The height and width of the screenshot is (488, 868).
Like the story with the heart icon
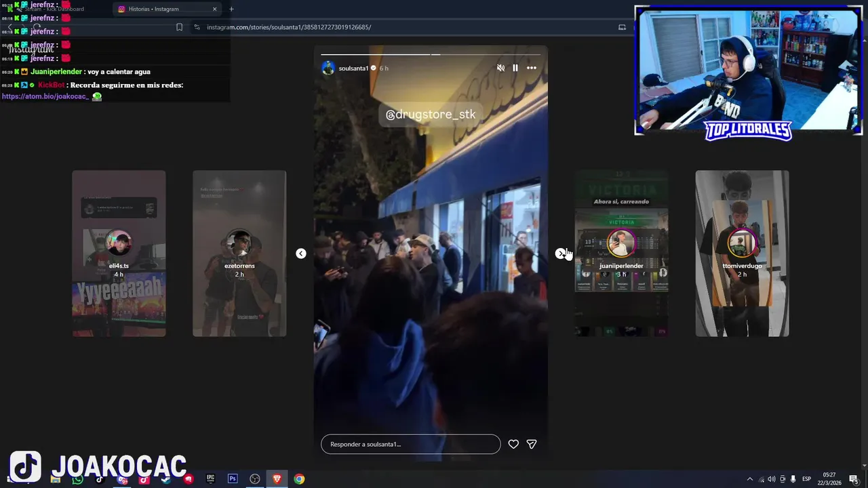[x=513, y=444]
